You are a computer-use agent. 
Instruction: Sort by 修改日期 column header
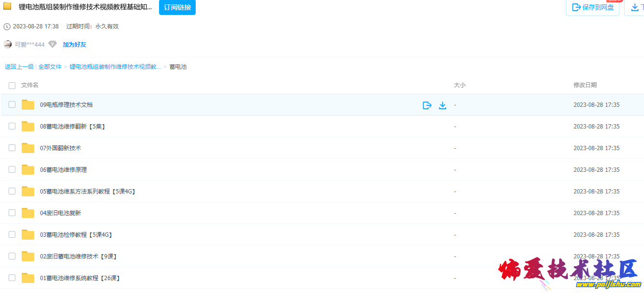point(585,85)
